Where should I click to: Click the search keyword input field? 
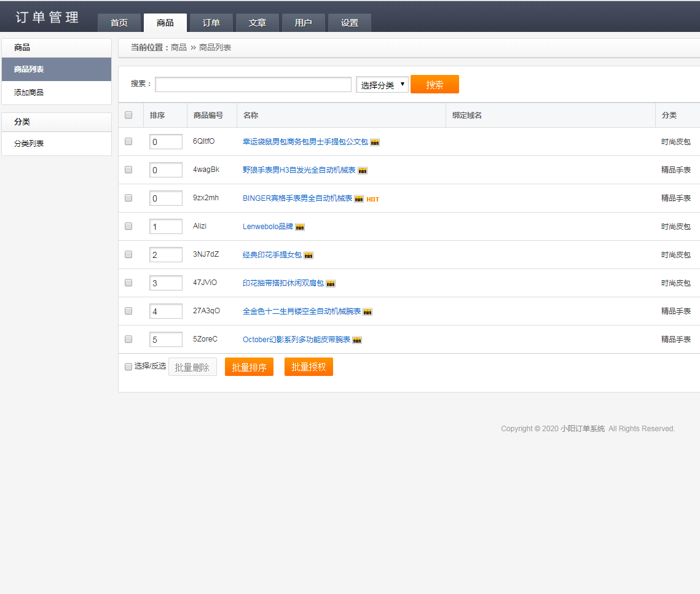point(253,85)
